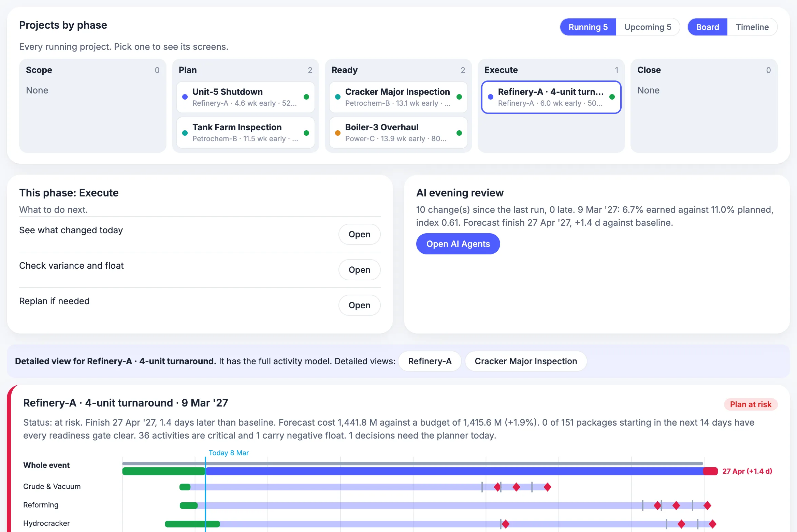Image resolution: width=797 pixels, height=532 pixels.
Task: Click the AI evening review heading
Action: (x=460, y=193)
